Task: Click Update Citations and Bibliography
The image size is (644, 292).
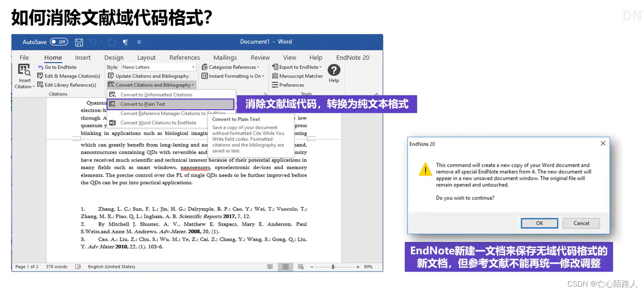Action: point(148,76)
